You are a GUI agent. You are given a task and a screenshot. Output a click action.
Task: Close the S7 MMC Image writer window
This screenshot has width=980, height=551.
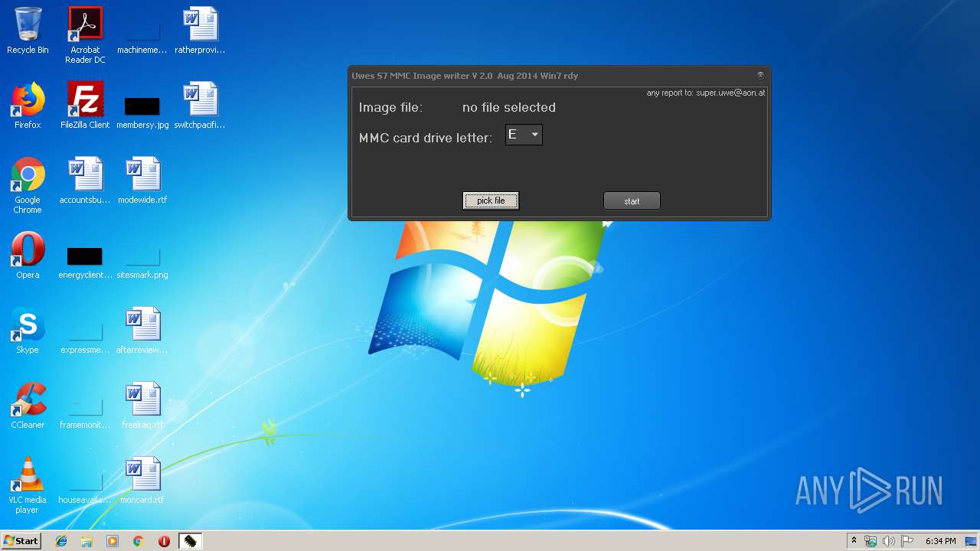(760, 75)
